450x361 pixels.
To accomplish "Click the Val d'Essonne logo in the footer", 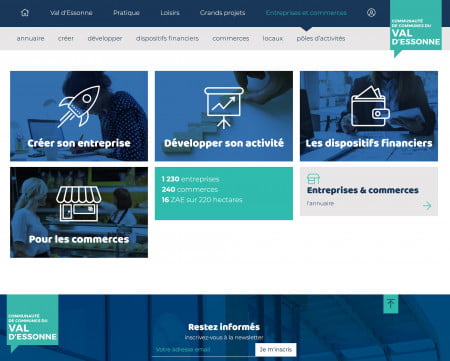I will (x=32, y=323).
